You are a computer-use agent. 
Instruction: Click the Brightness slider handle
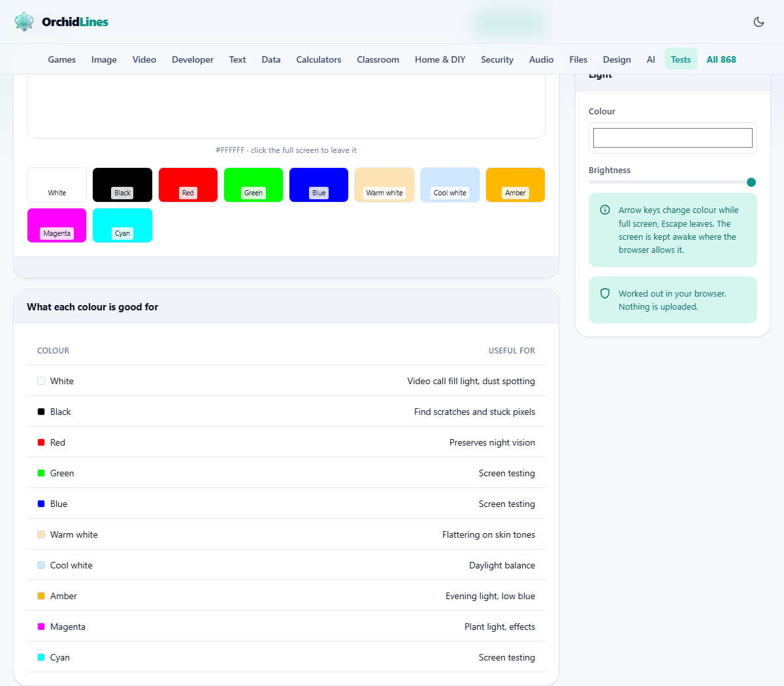(x=751, y=182)
